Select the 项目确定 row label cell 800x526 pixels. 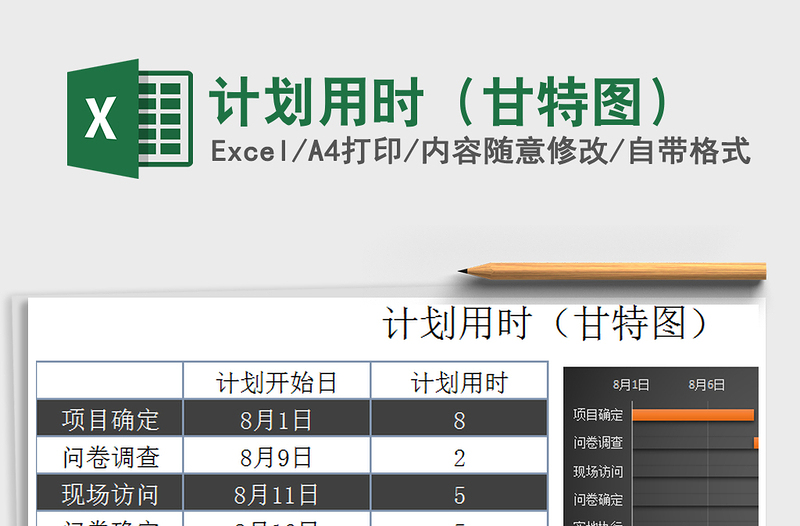click(110, 418)
